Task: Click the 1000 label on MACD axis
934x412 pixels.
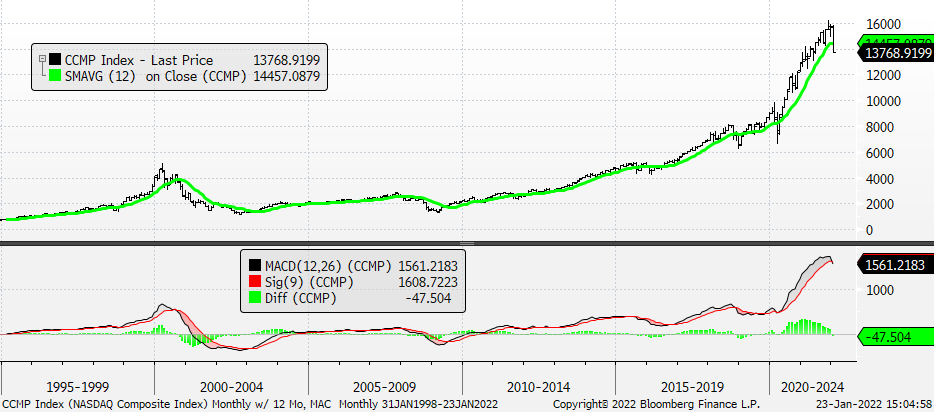Action: tap(878, 290)
